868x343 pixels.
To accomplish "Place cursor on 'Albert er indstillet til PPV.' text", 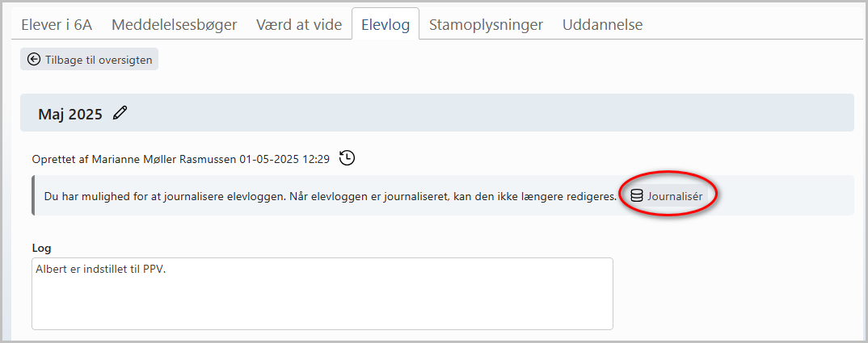I will 101,270.
